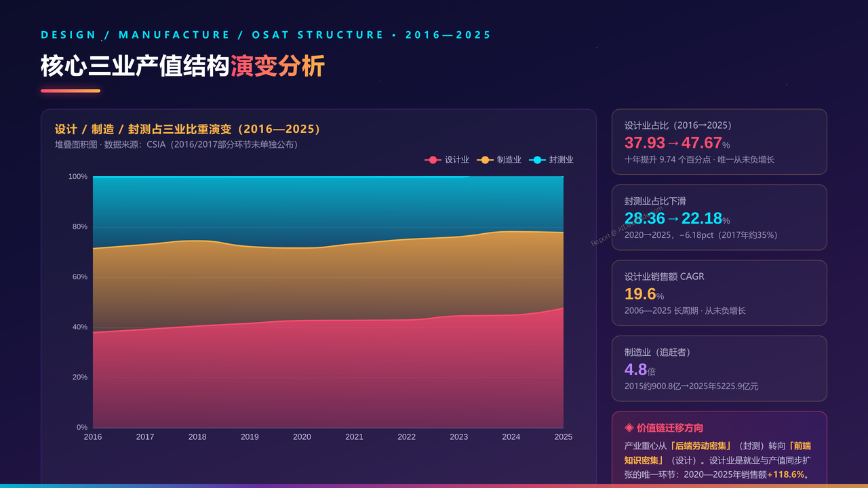The image size is (868, 488).
Task: Click x-axis tick label 2025
Action: tap(564, 437)
